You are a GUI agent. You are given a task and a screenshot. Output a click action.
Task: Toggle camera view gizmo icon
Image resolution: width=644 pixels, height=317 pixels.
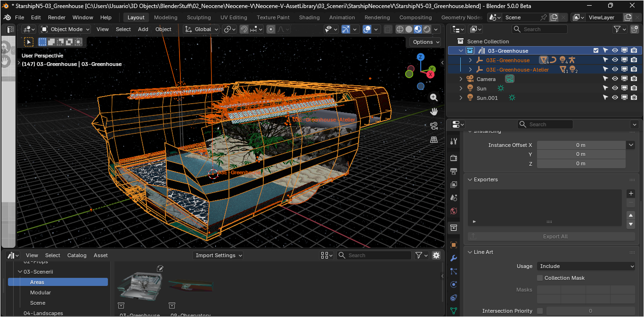434,126
